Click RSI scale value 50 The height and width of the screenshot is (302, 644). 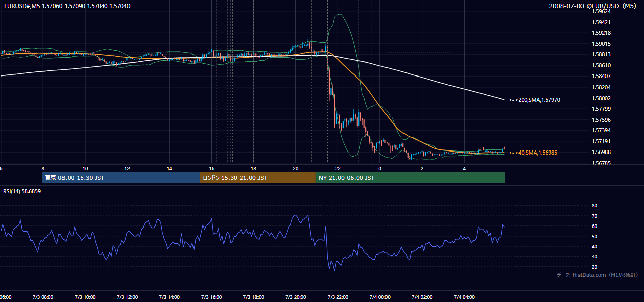(594, 236)
